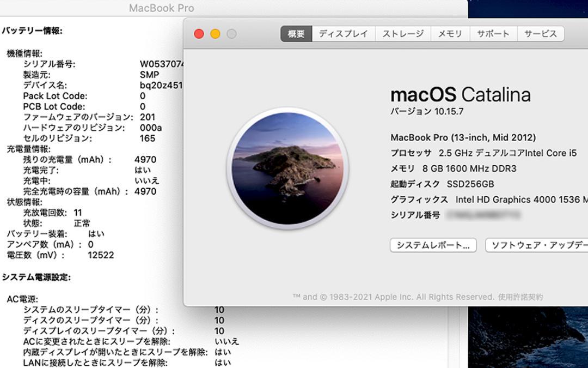Click ディスクのスリープタイマー row
588x368 pixels.
pyautogui.click(x=124, y=321)
